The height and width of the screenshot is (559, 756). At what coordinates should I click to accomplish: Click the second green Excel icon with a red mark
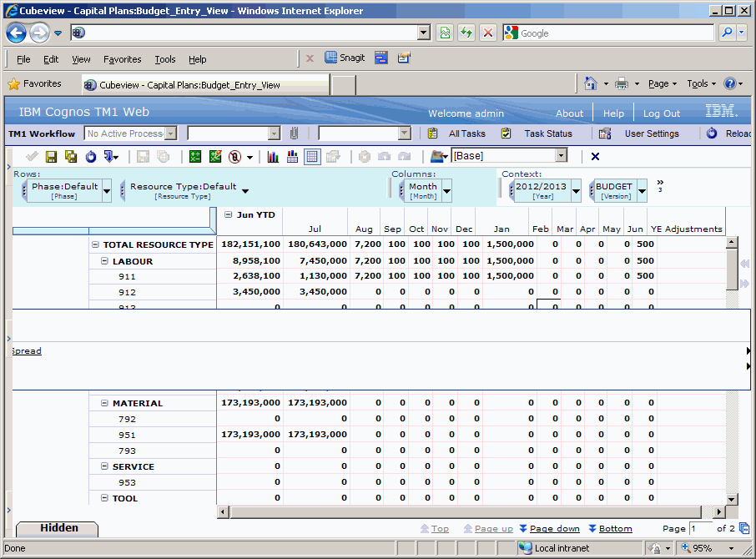point(215,156)
